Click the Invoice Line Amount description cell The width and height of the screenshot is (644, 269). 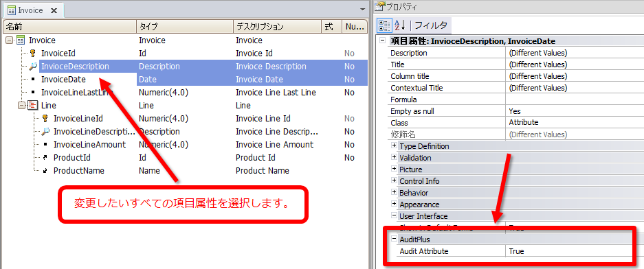274,145
